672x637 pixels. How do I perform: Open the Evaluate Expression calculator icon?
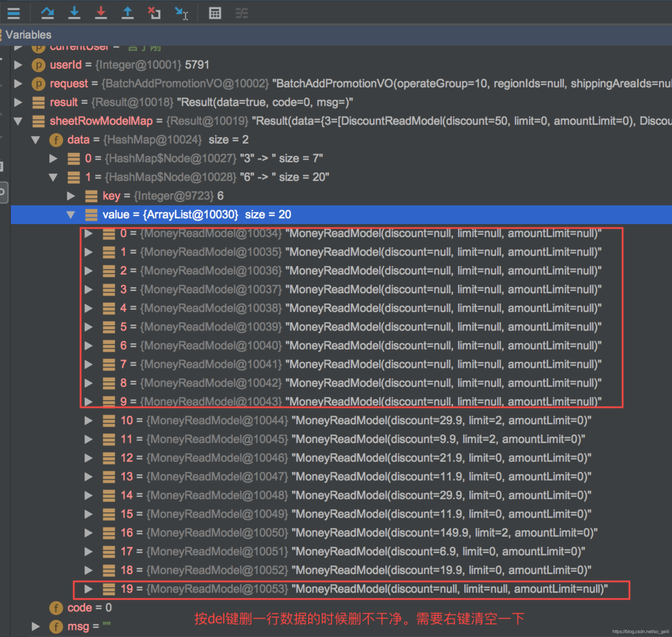click(215, 13)
